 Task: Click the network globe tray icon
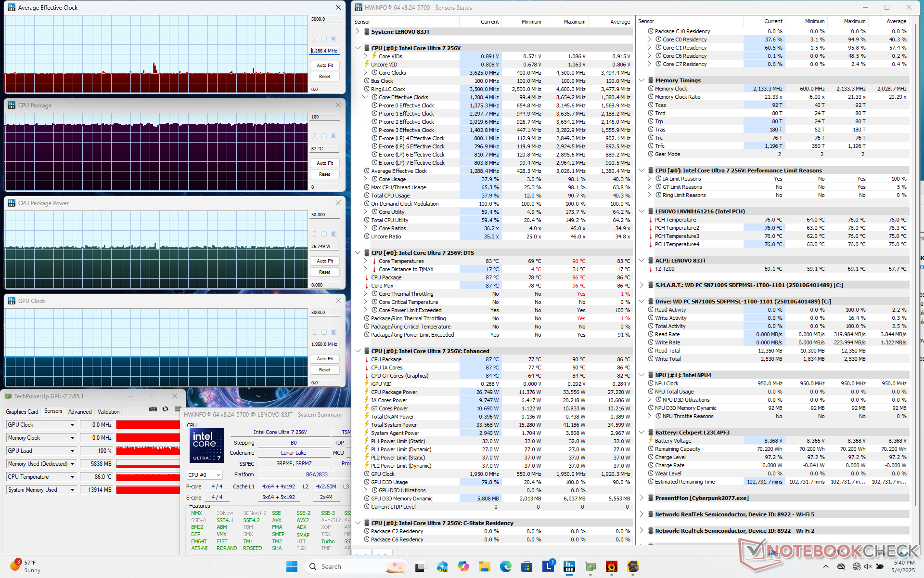(x=856, y=566)
